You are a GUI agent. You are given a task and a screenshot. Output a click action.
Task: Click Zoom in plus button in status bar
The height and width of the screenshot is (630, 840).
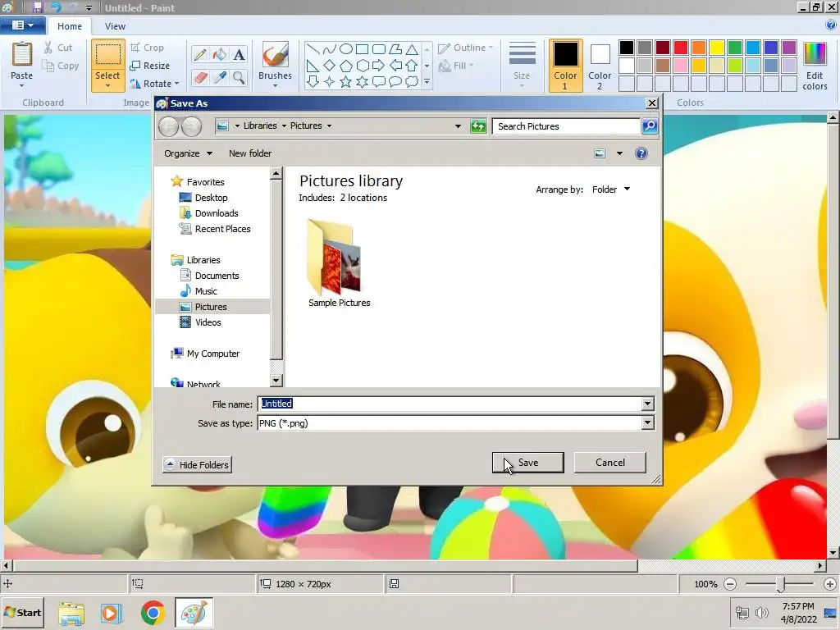click(830, 584)
